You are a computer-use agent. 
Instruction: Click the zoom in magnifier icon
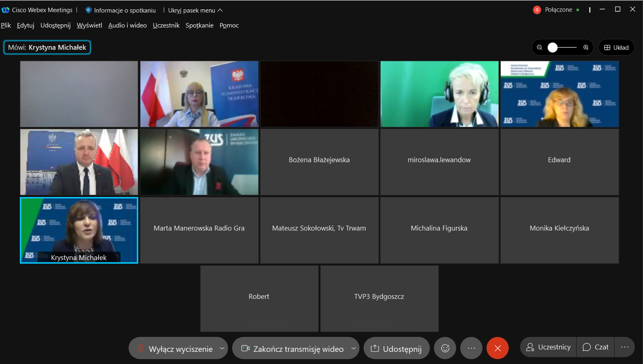point(586,48)
